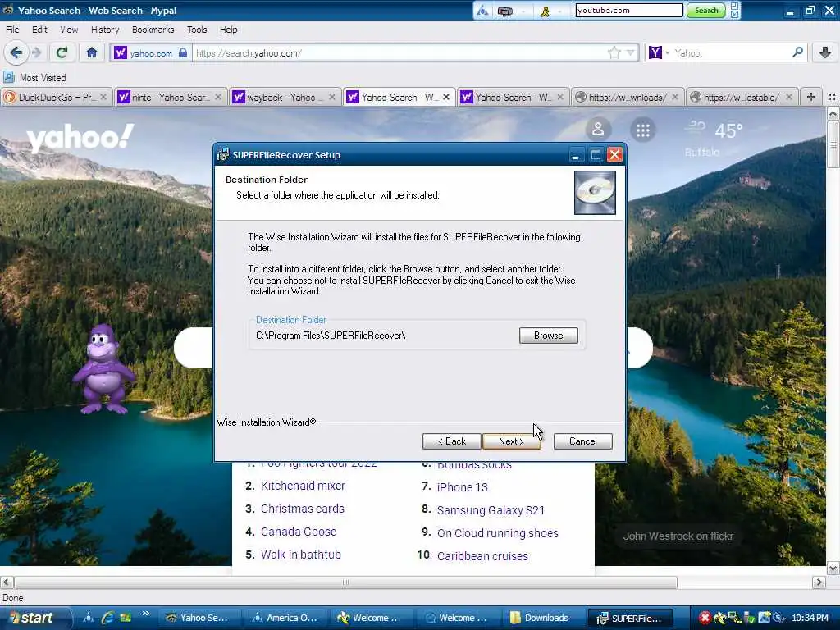The image size is (840, 630).
Task: Open the Canada Goose trending link
Action: 299,532
